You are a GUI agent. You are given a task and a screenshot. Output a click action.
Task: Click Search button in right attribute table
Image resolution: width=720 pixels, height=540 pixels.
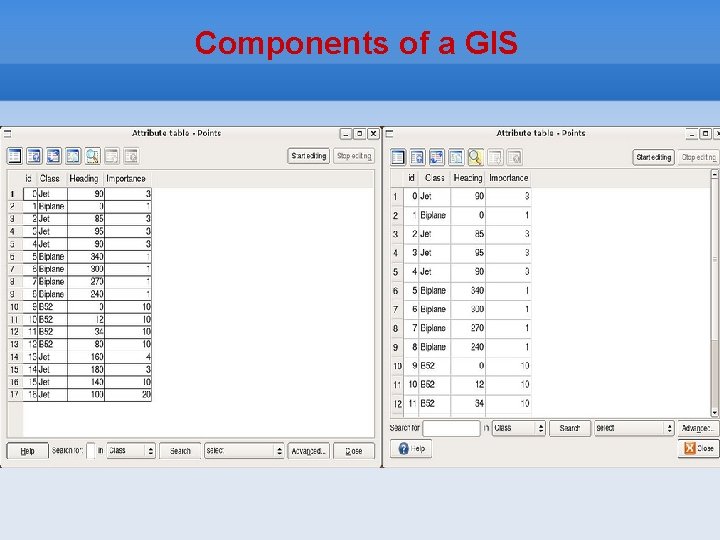(570, 428)
